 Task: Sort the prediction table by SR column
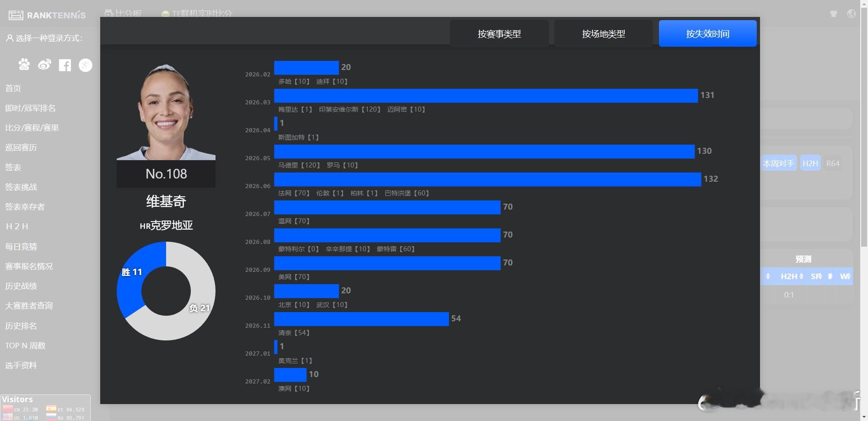pyautogui.click(x=817, y=276)
